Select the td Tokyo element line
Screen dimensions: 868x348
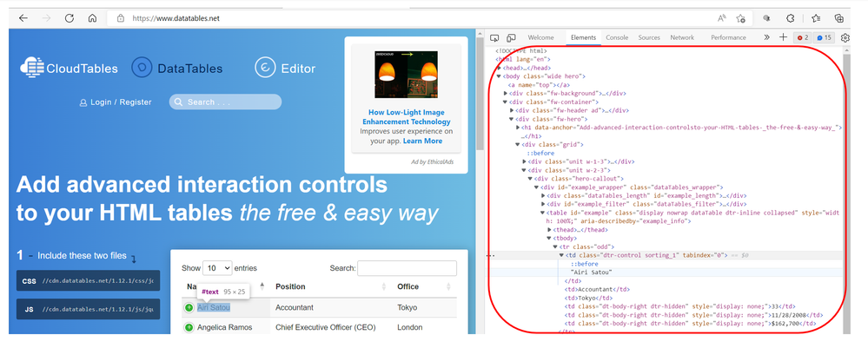(586, 298)
